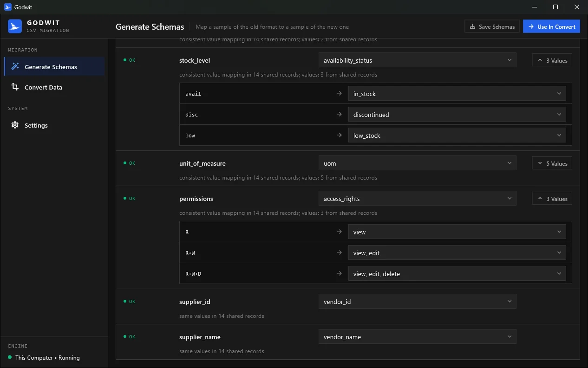The image size is (588, 368).
Task: Click the 'R+W' source value
Action: (190, 253)
